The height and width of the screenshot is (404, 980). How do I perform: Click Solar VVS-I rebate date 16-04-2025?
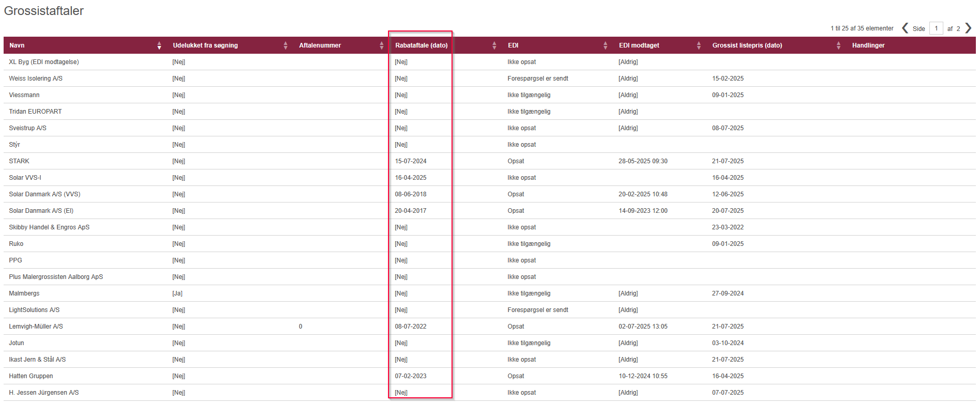[x=411, y=178]
